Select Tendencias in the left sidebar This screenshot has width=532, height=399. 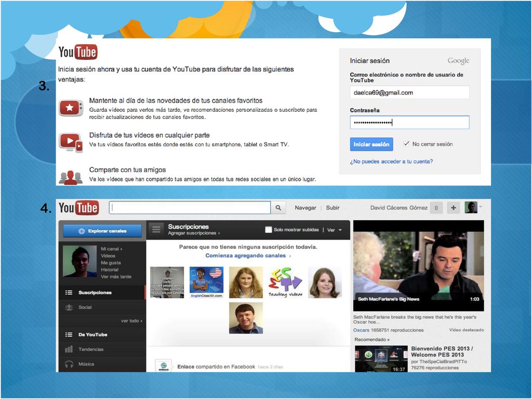pyautogui.click(x=102, y=349)
